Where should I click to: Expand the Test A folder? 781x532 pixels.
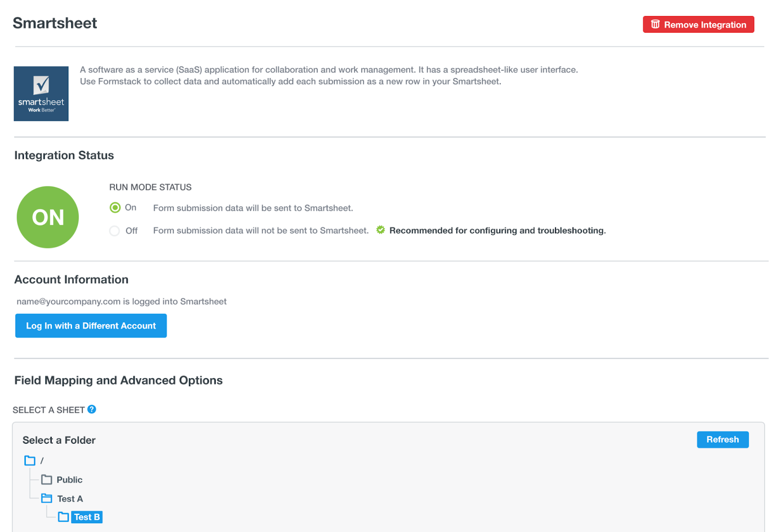pyautogui.click(x=47, y=498)
